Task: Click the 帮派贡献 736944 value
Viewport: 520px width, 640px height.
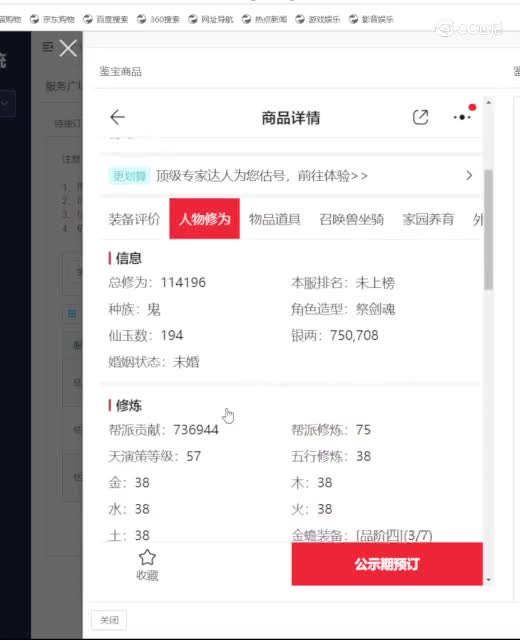Action: [x=196, y=430]
